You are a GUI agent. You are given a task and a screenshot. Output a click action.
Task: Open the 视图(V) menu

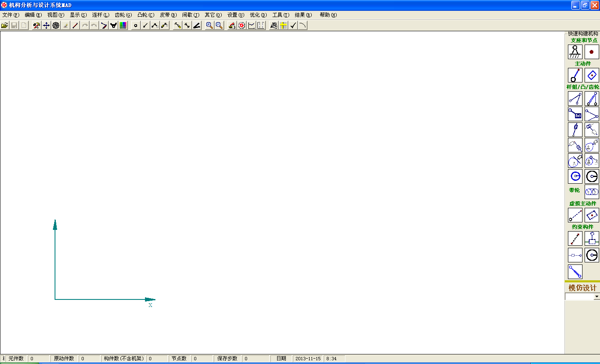tap(55, 15)
